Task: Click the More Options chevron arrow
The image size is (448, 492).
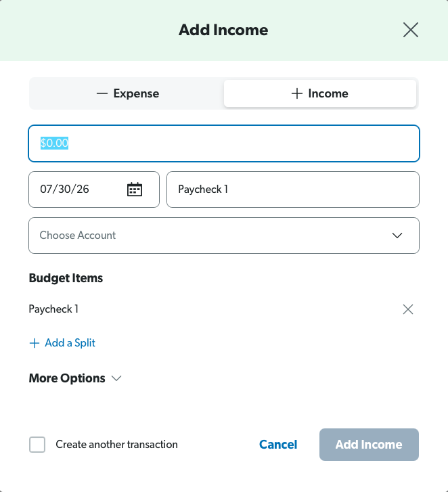Action: tap(116, 378)
